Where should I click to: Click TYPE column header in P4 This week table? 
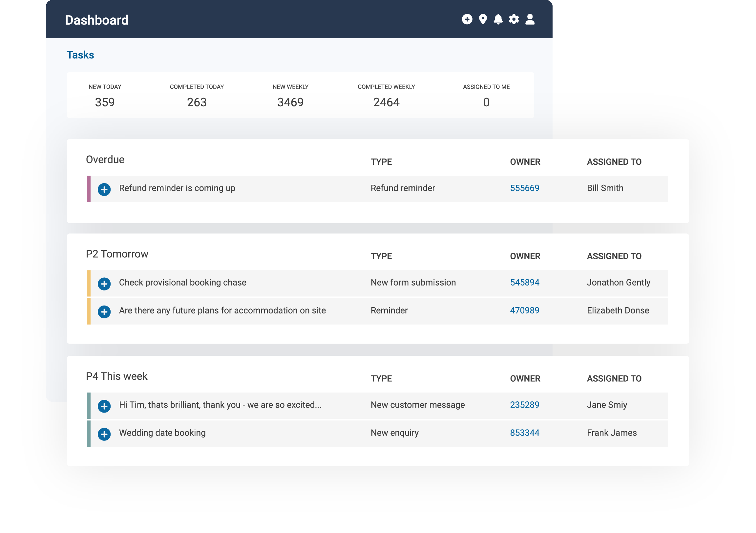point(381,379)
